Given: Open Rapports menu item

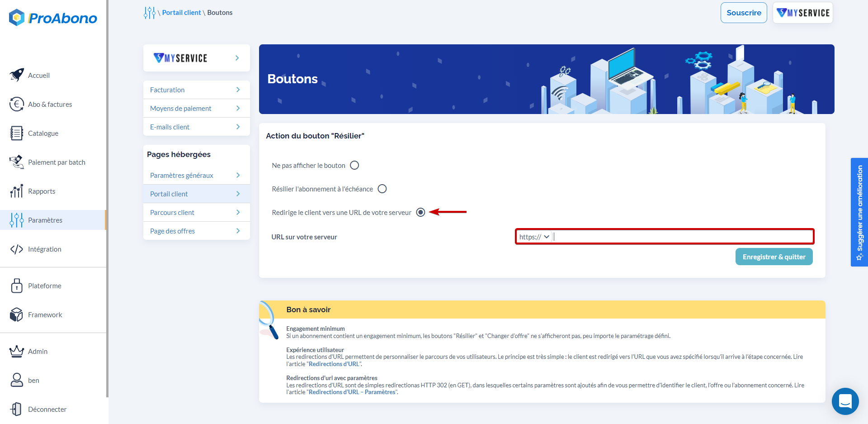Looking at the screenshot, I should (42, 191).
